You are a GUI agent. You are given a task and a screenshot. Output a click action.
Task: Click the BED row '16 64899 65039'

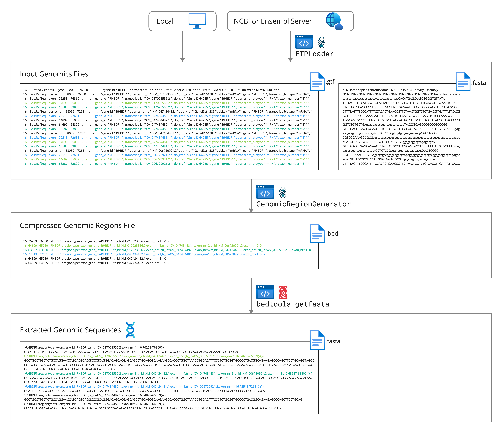click(x=96, y=259)
